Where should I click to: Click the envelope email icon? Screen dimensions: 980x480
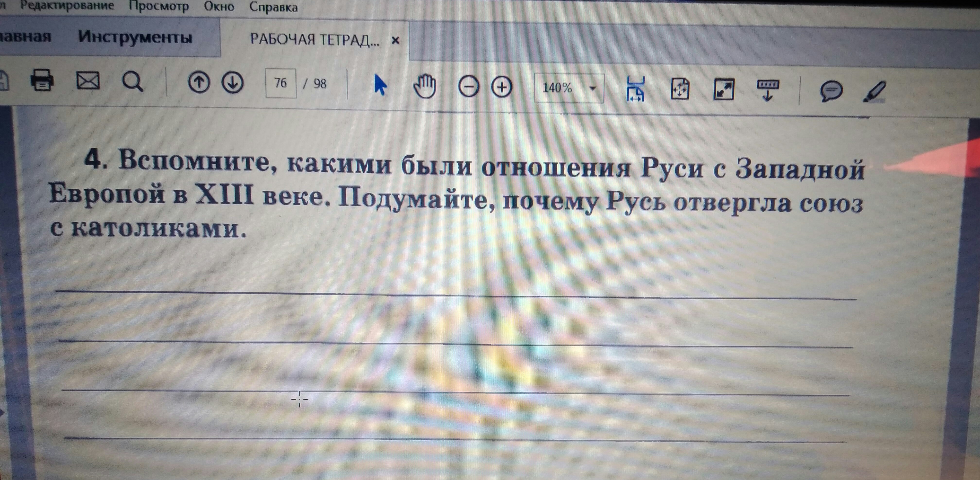(x=88, y=81)
